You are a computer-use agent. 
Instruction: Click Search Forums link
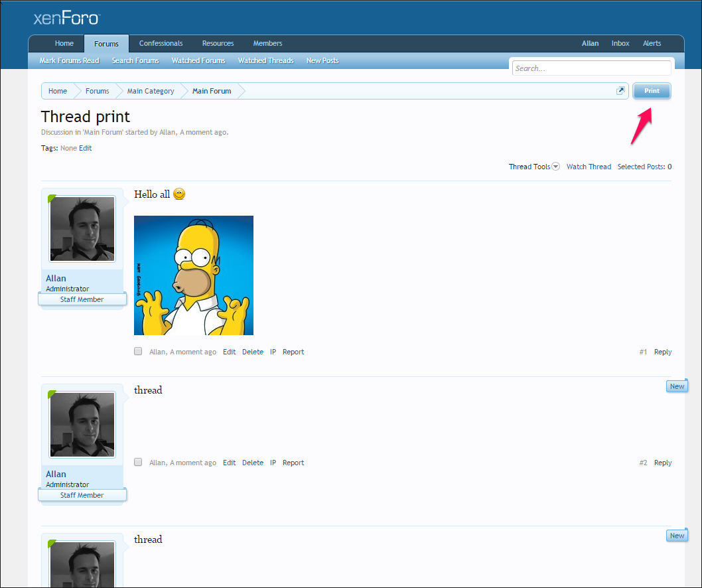135,60
